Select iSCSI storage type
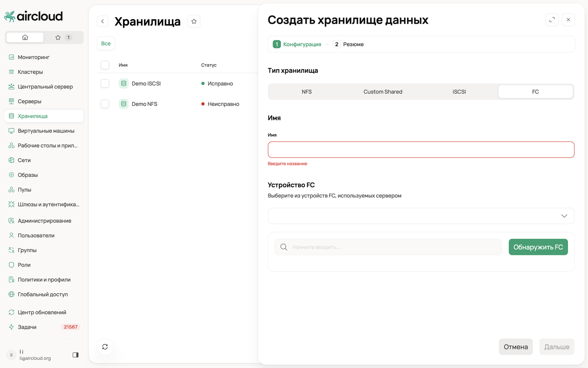 tap(459, 92)
